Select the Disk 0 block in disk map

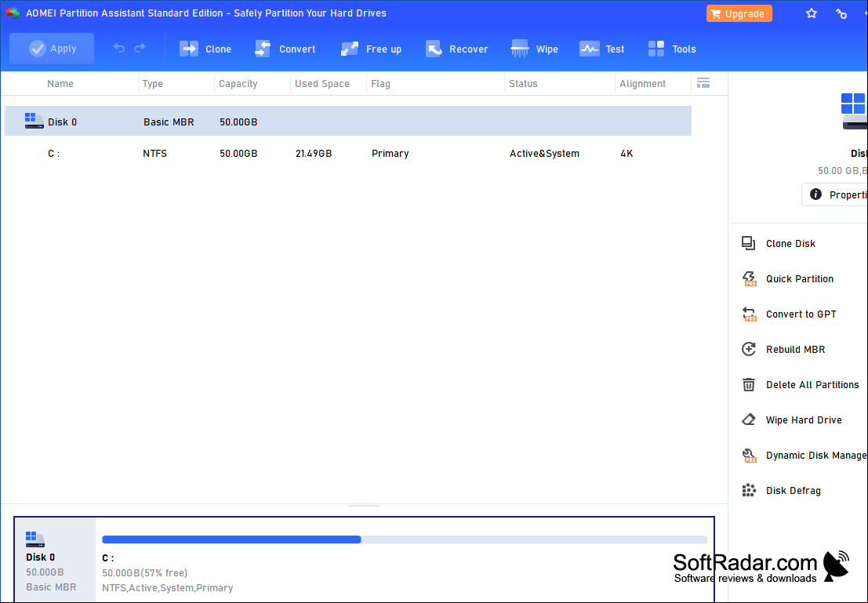[x=55, y=559]
